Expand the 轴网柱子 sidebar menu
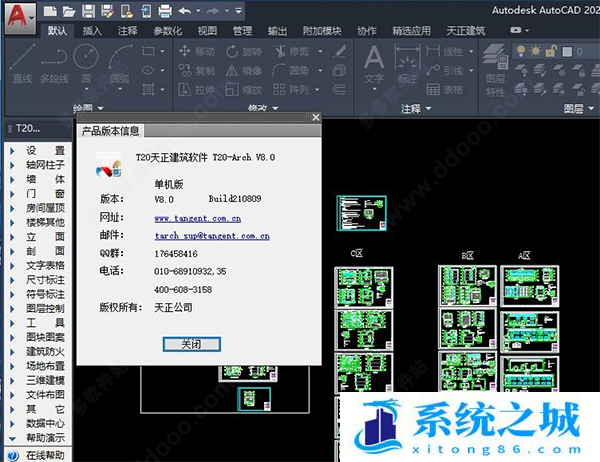This screenshot has width=600, height=462. [x=45, y=164]
